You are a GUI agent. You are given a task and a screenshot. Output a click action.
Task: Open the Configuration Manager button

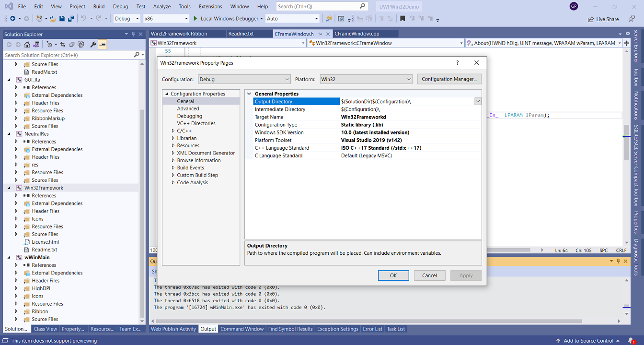click(x=449, y=79)
